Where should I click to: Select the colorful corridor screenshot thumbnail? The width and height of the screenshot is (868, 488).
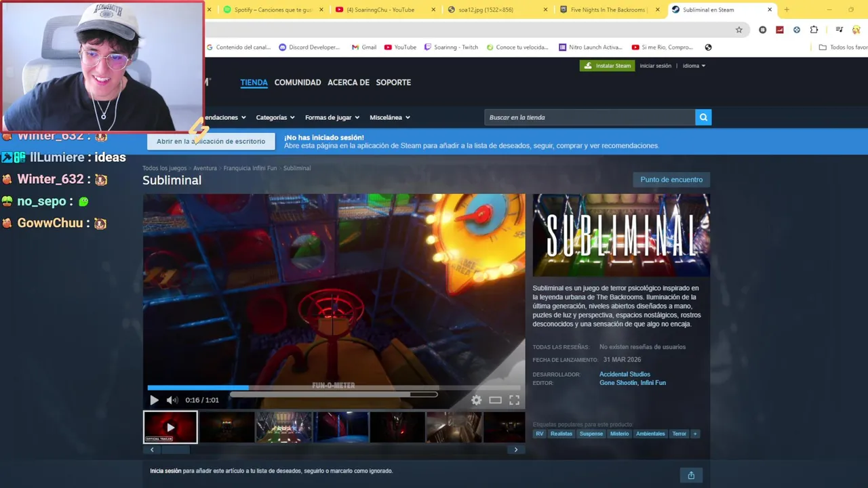click(283, 427)
